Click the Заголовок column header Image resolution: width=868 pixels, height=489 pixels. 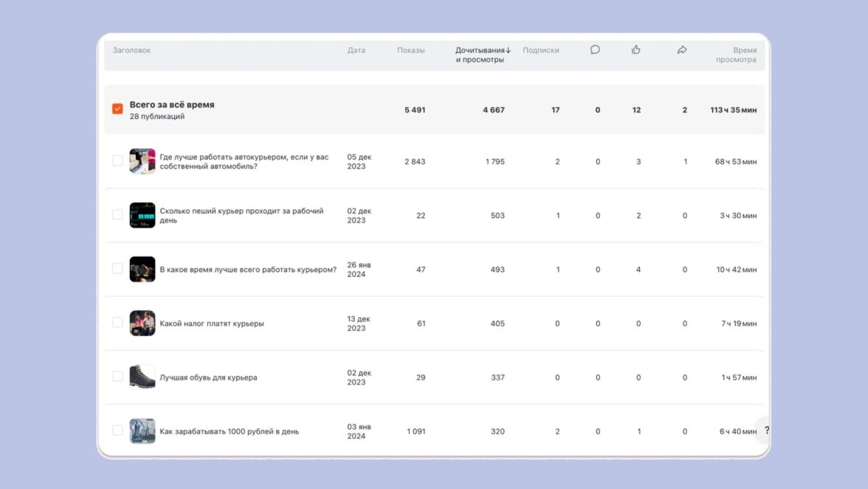131,50
